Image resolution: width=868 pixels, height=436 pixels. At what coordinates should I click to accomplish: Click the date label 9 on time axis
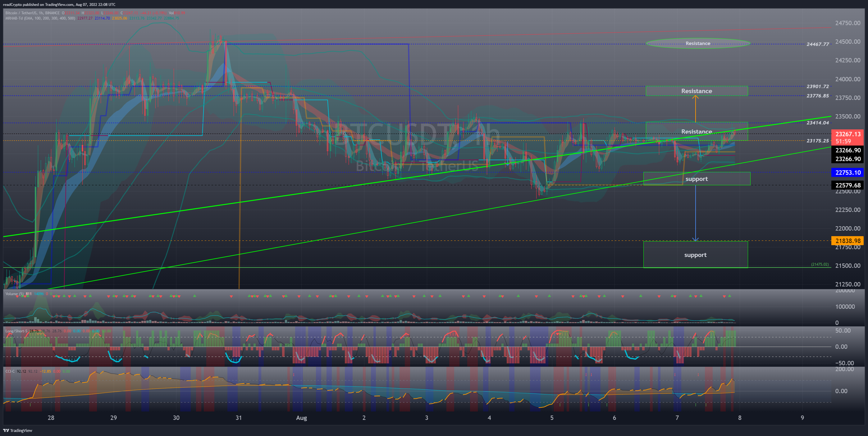[802, 418]
